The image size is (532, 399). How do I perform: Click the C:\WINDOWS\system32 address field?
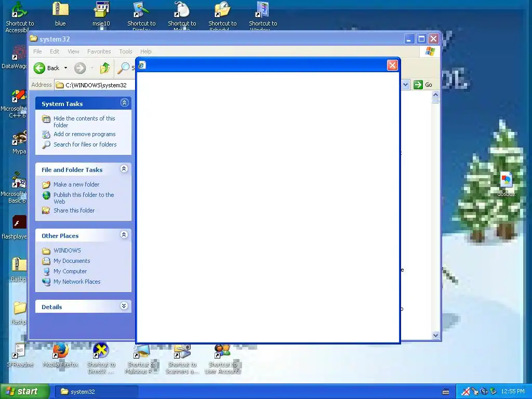pyautogui.click(x=95, y=85)
